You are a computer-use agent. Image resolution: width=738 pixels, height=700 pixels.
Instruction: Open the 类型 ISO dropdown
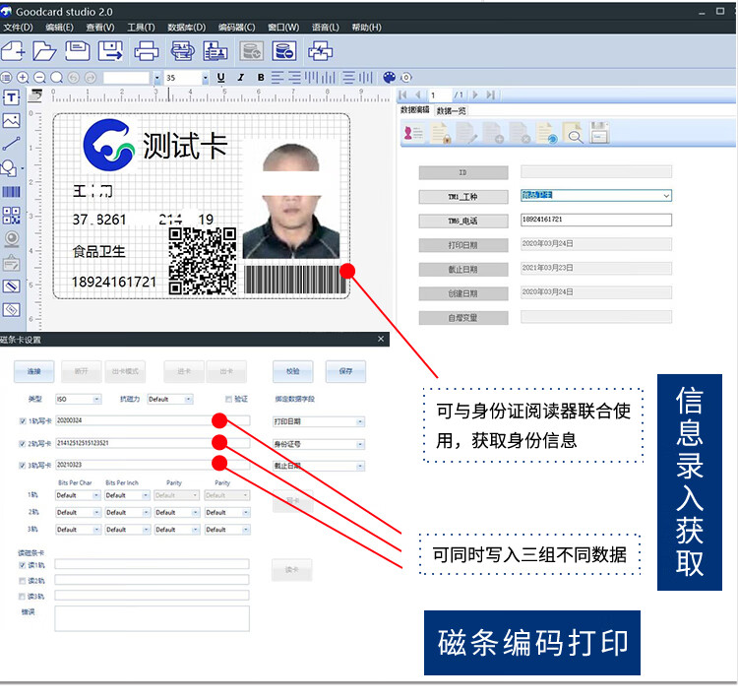pos(78,399)
